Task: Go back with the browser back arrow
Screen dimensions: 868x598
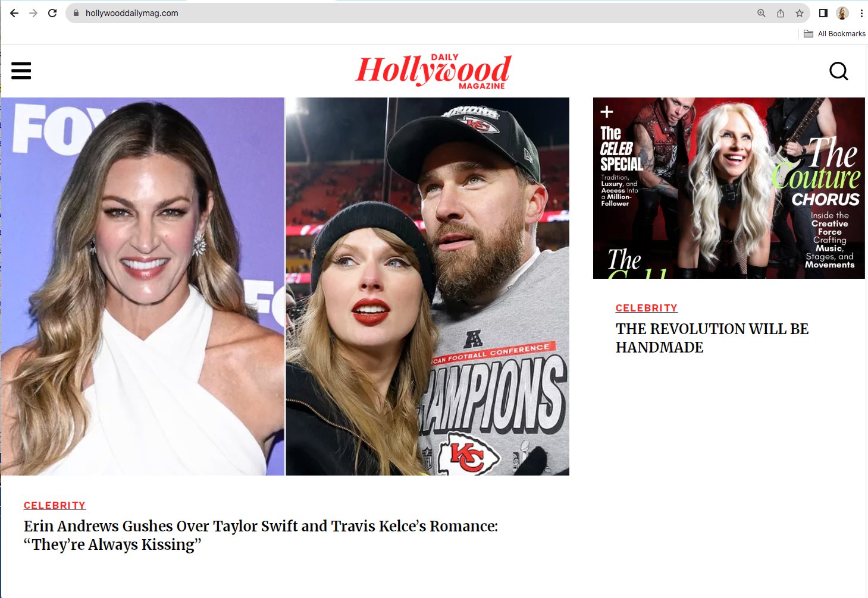Action: [x=14, y=13]
